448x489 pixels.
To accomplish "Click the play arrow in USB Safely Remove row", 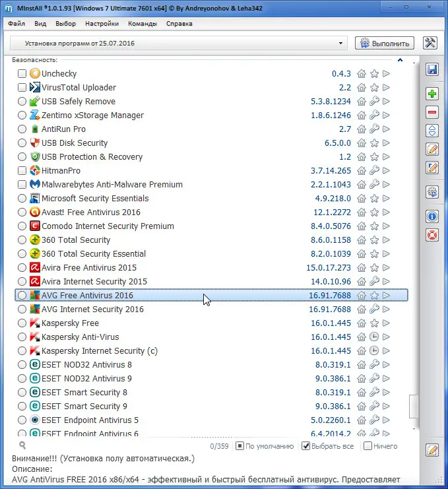I will click(x=386, y=102).
